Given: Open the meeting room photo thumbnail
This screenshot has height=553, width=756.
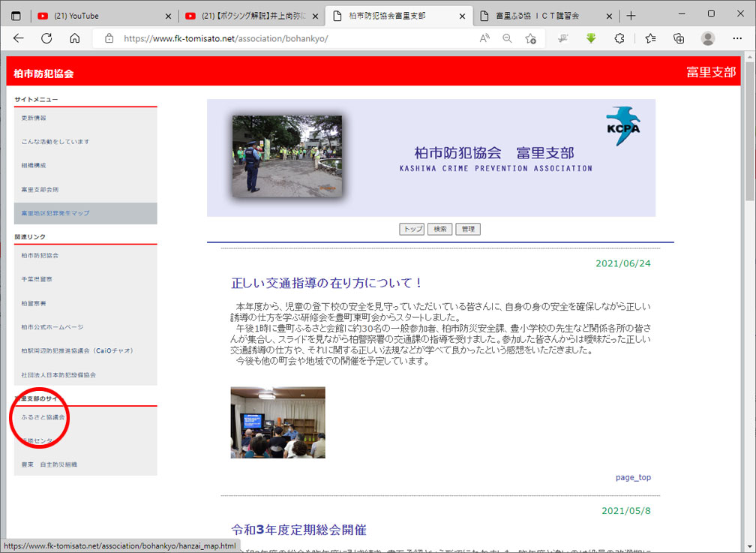Looking at the screenshot, I should click(277, 422).
